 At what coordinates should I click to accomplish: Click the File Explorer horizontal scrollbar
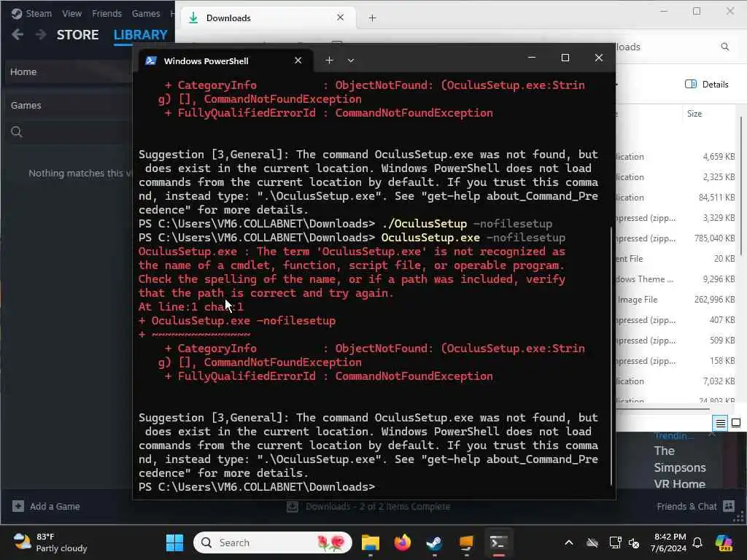(x=662, y=408)
